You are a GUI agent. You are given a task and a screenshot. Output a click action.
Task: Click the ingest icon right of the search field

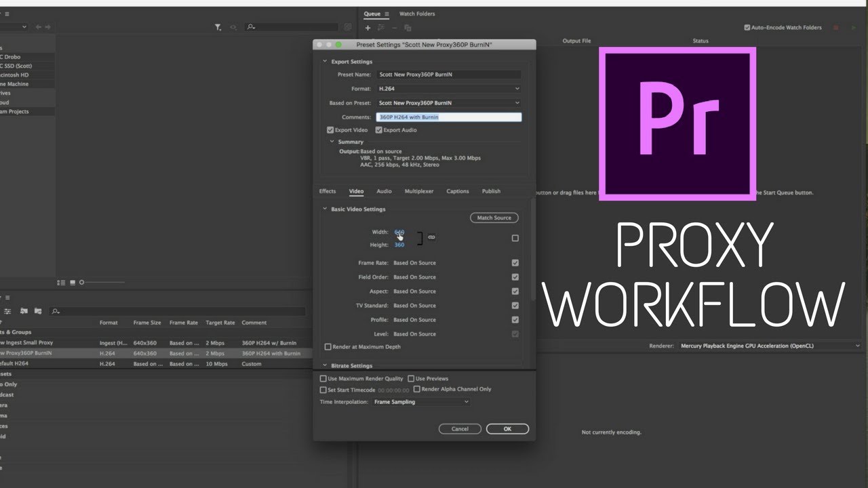(x=348, y=27)
